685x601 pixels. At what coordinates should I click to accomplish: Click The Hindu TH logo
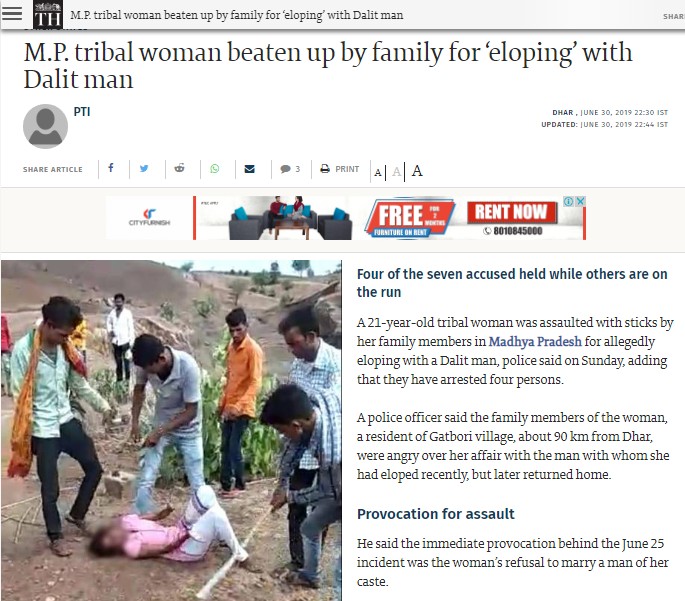[48, 14]
